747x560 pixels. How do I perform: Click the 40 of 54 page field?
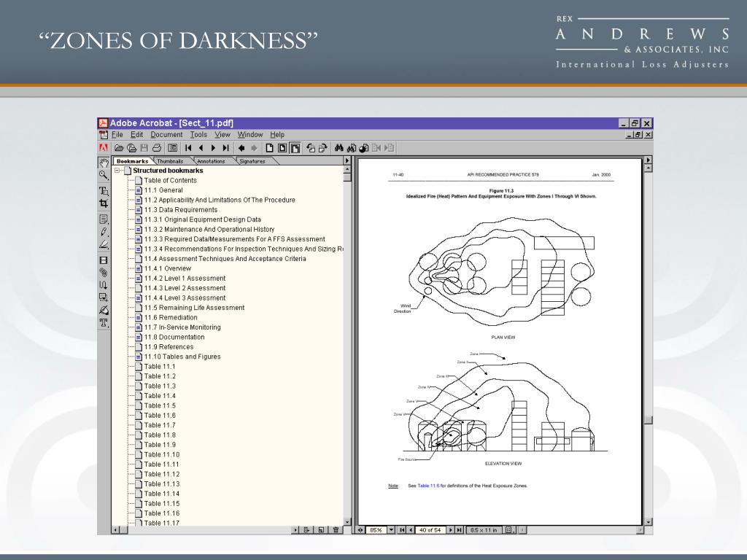(x=430, y=529)
